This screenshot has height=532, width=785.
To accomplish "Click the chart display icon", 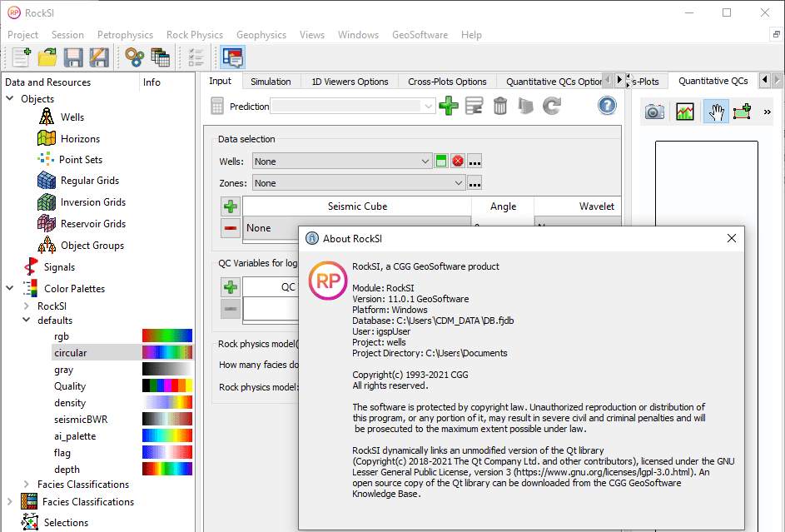I will pyautogui.click(x=685, y=112).
